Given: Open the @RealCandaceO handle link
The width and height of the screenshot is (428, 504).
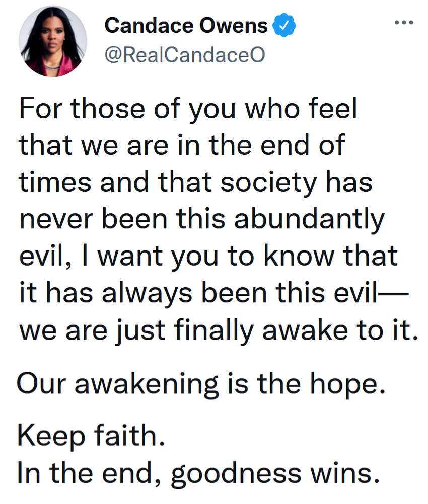Looking at the screenshot, I should pyautogui.click(x=185, y=55).
